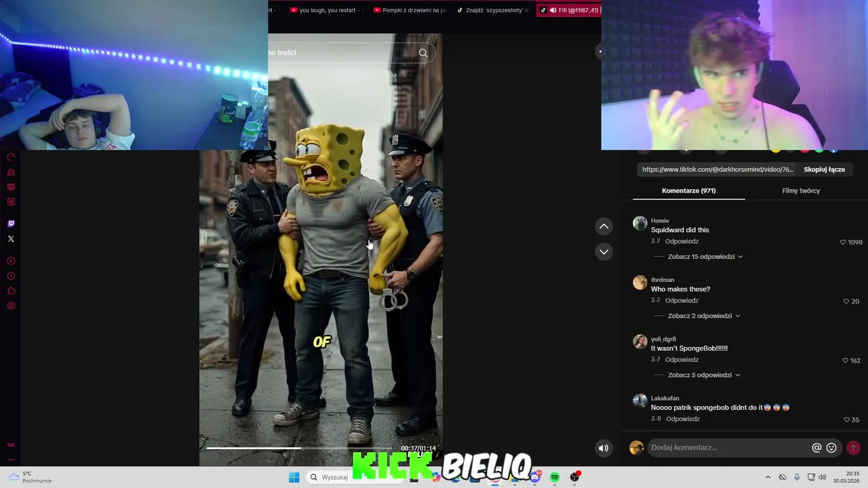Image resolution: width=868 pixels, height=488 pixels.
Task: Open Discord from the taskbar
Action: point(535,477)
